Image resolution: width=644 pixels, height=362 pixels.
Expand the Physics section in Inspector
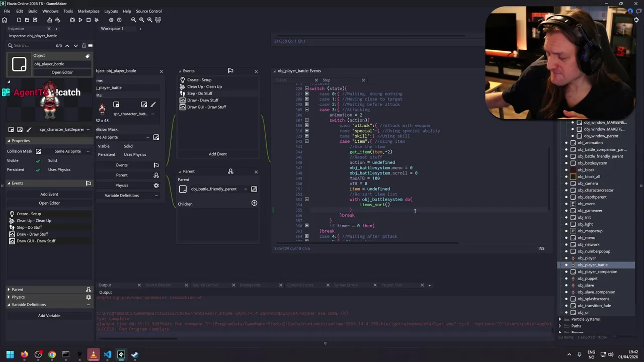pyautogui.click(x=9, y=297)
